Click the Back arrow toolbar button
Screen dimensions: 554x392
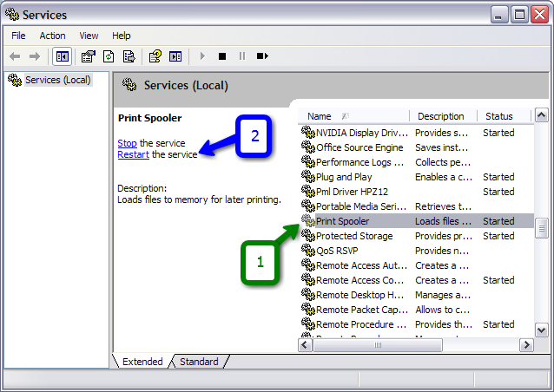(x=15, y=56)
